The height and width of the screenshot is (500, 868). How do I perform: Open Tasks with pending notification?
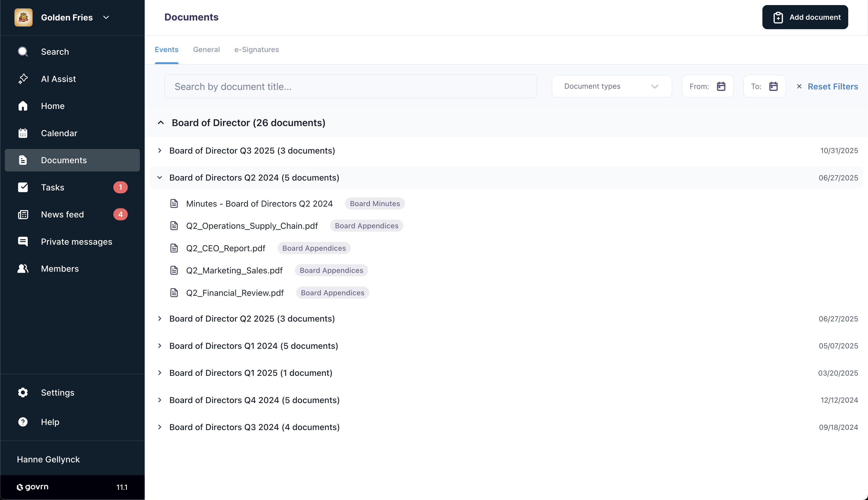53,187
